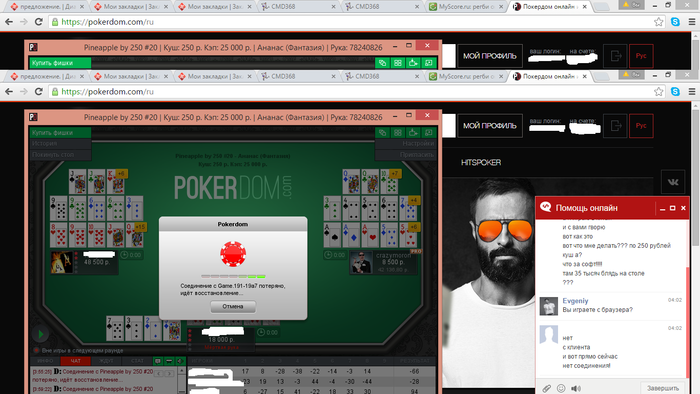Click the crazymoron player name
The height and width of the screenshot is (394, 700).
tap(393, 256)
